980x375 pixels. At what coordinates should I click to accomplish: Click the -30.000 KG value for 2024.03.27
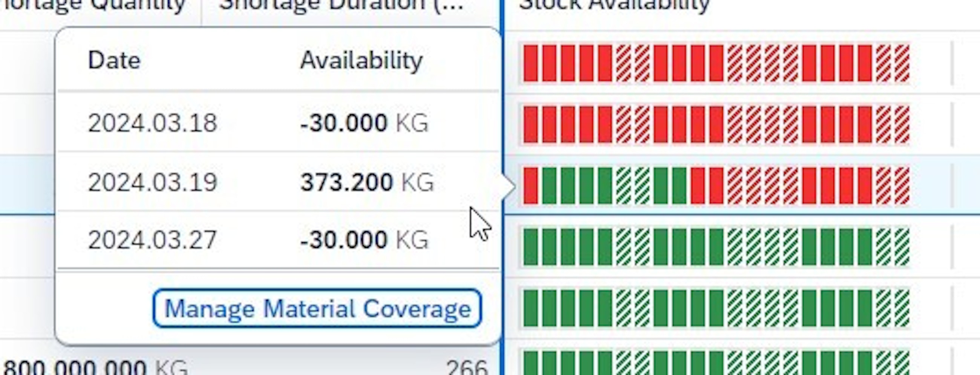364,240
